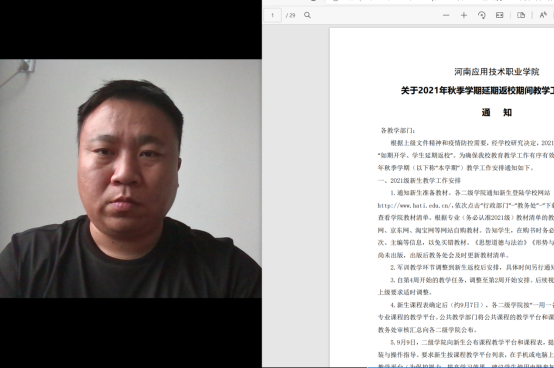The width and height of the screenshot is (554, 368).
Task: Open the page view options
Action: tap(521, 15)
